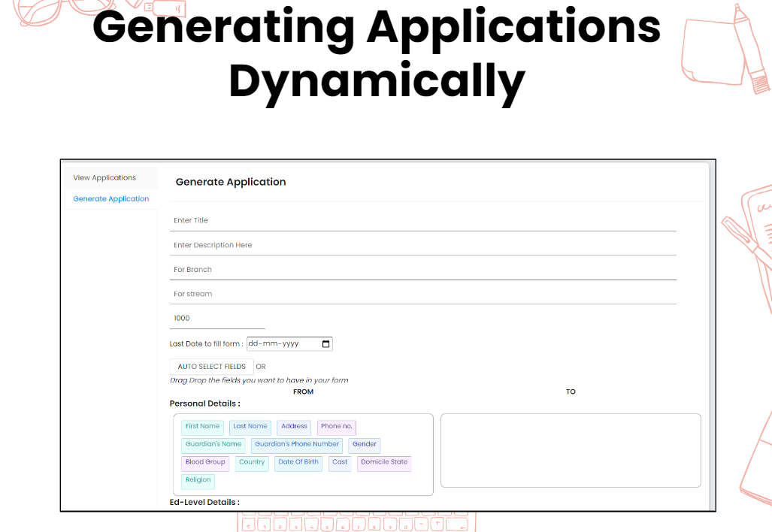Click the field containing 1000
Screen dimensions: 772x532
(x=217, y=319)
